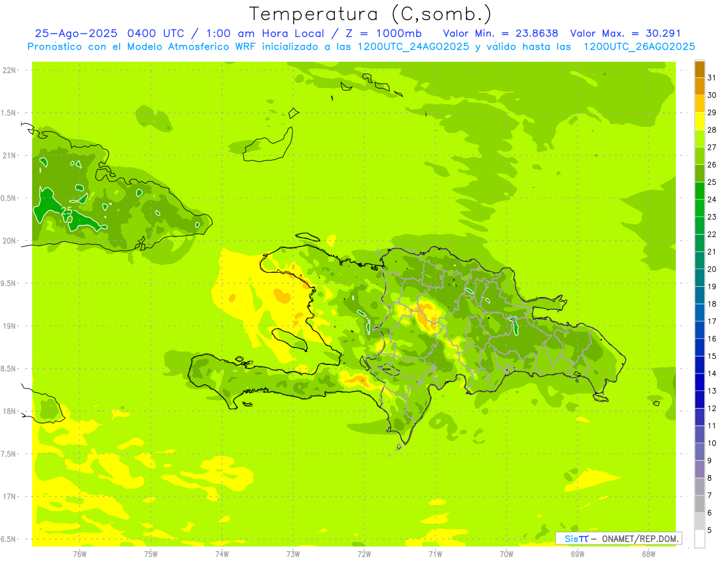Click the '28' legend scale value
The image size is (728, 562).
712,130
